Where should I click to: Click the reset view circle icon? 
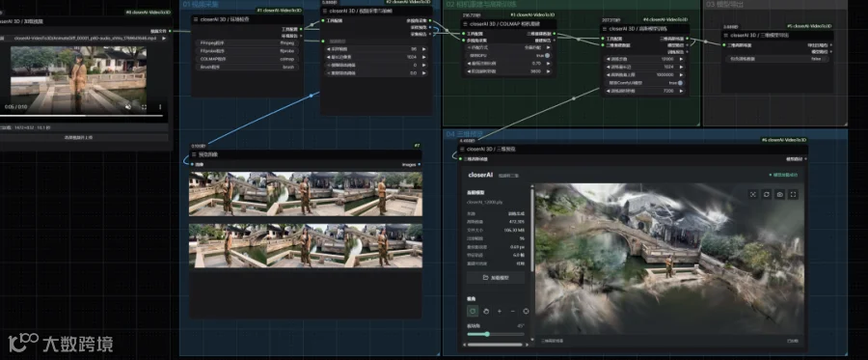[x=526, y=312]
